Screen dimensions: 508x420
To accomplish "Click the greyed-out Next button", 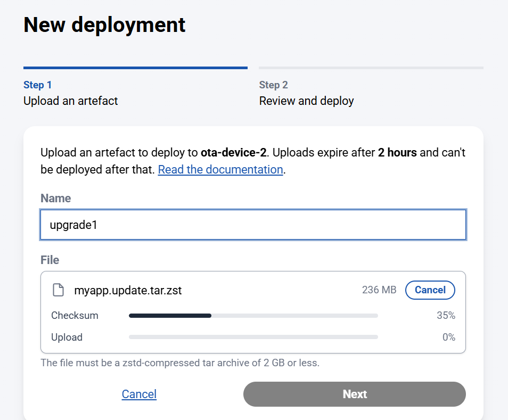I will (x=355, y=394).
